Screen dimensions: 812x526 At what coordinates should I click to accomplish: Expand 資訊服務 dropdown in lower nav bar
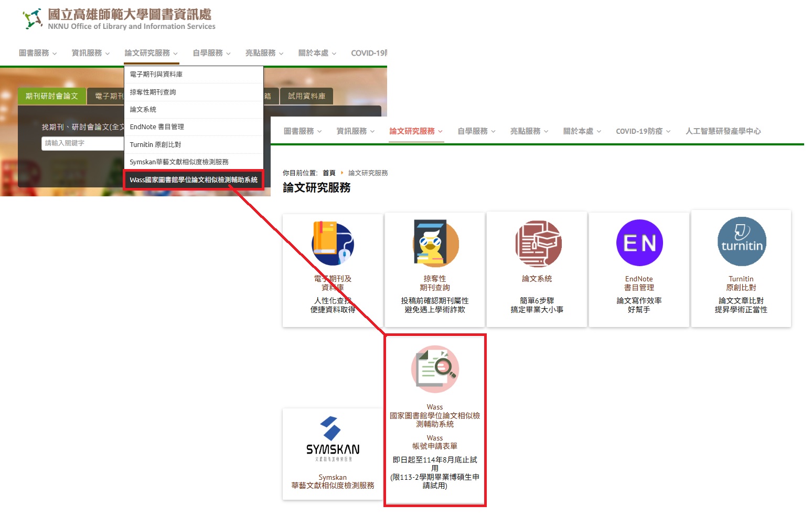pos(356,131)
